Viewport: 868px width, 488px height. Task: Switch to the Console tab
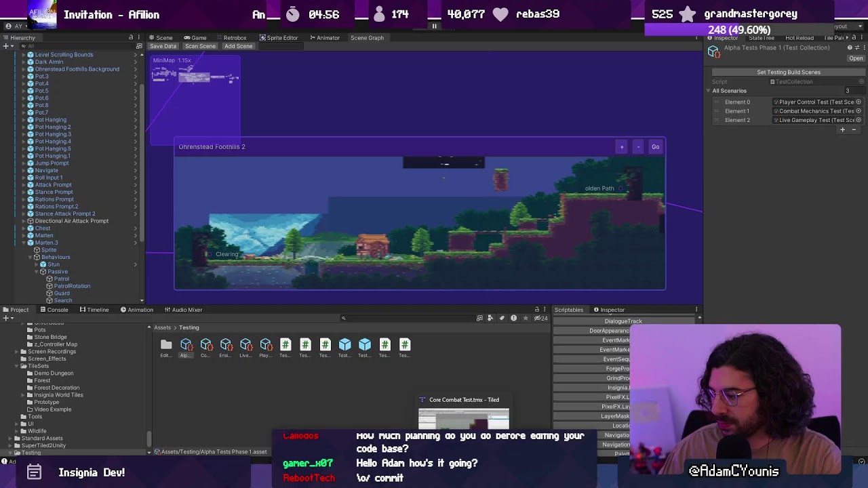[x=53, y=310]
